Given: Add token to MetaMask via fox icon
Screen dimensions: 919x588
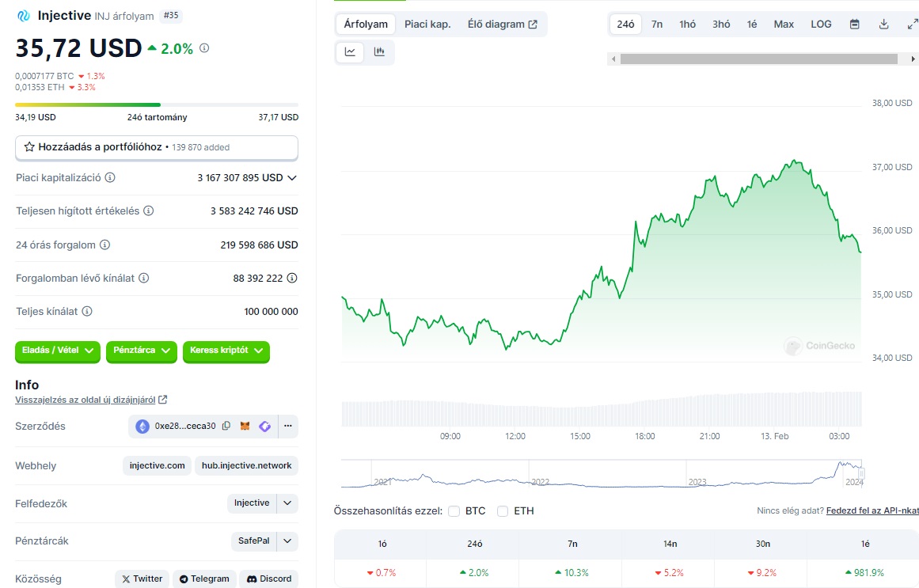Looking at the screenshot, I should [245, 427].
